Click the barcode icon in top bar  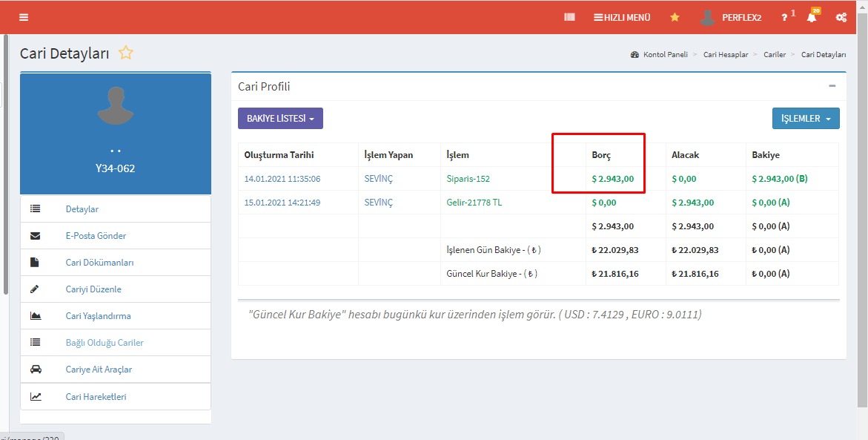(x=569, y=17)
